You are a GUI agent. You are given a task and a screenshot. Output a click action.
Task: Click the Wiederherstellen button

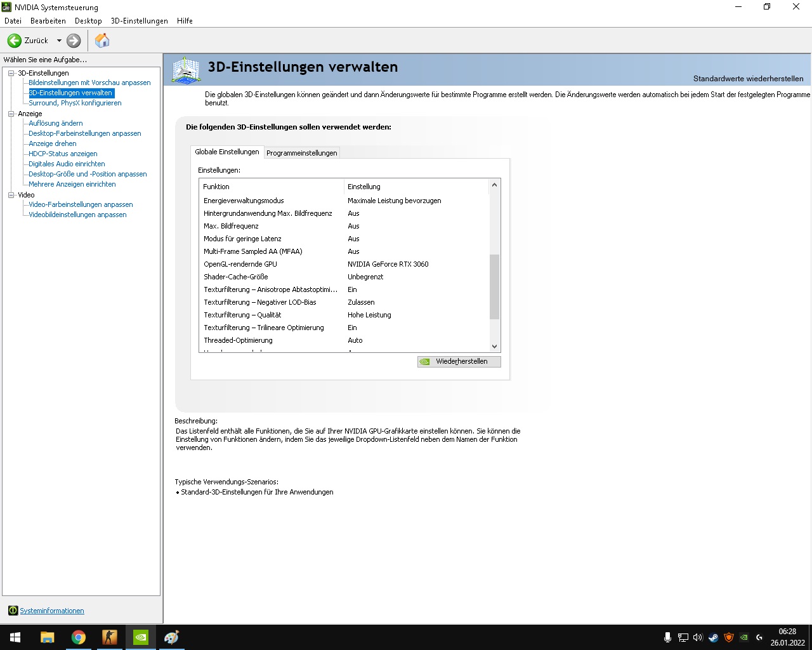point(459,362)
